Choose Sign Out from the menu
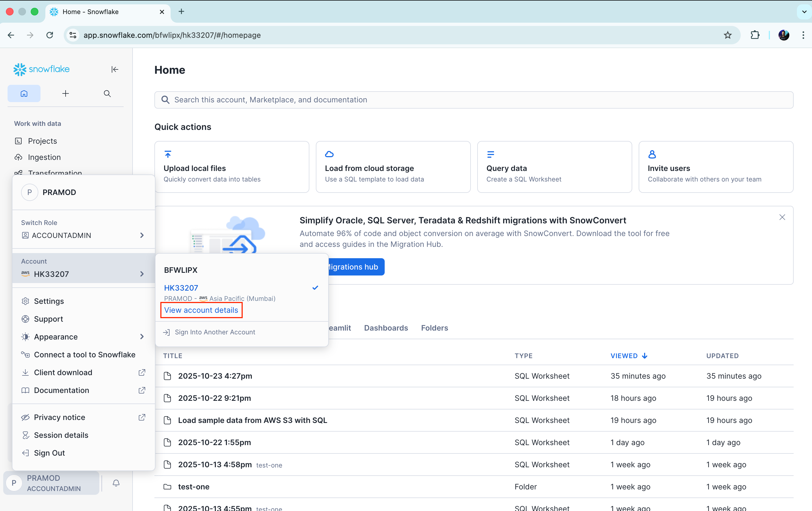 pos(84,453)
